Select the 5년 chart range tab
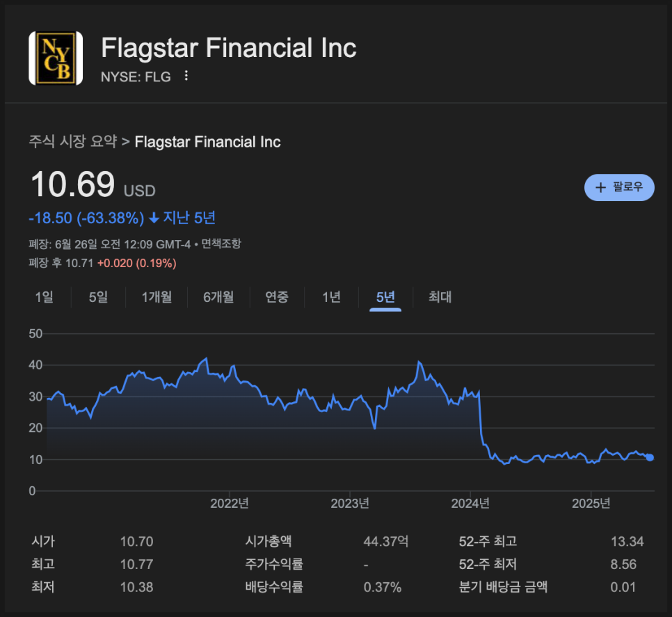Screen dimensions: 672x617 [x=385, y=297]
